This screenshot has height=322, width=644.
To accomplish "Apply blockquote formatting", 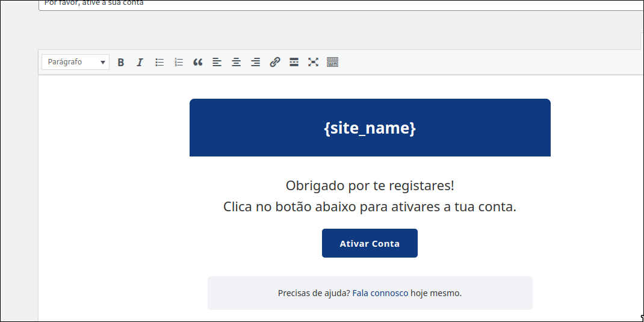I will point(198,63).
